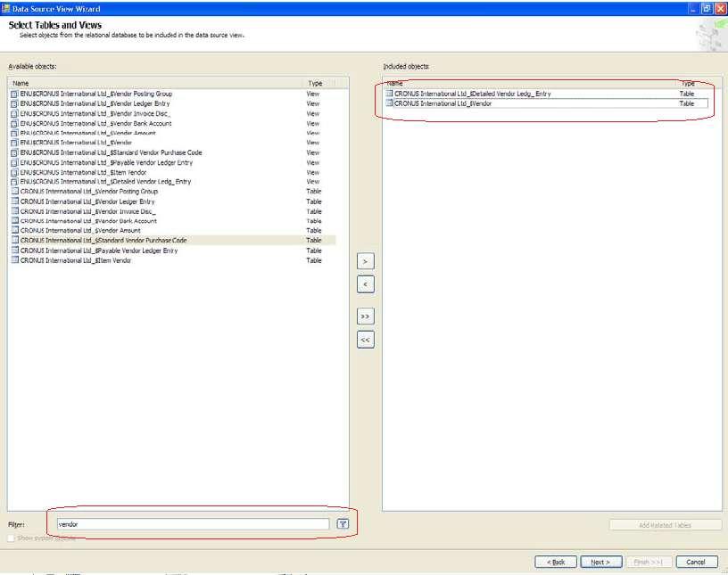The width and height of the screenshot is (728, 575).
Task: Click the table icon of CRONUS Vendor Ledger Entry
Action: click(14, 201)
